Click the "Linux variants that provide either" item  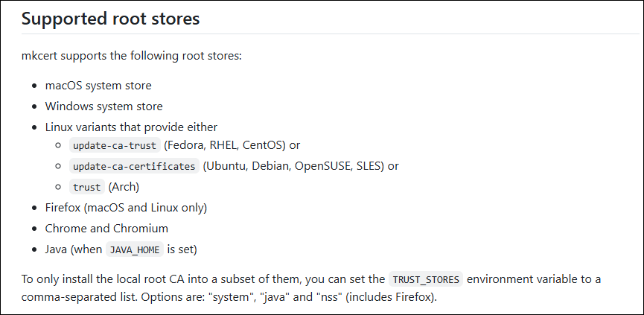click(x=131, y=127)
